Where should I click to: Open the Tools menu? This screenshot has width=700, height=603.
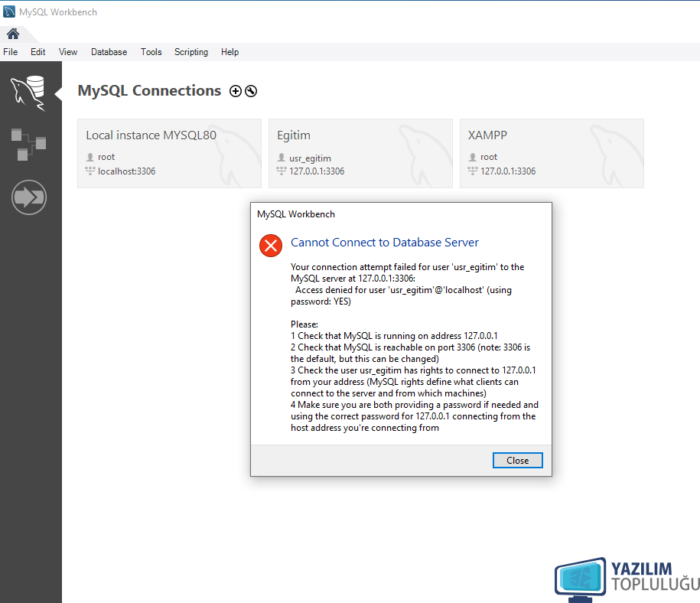point(151,52)
